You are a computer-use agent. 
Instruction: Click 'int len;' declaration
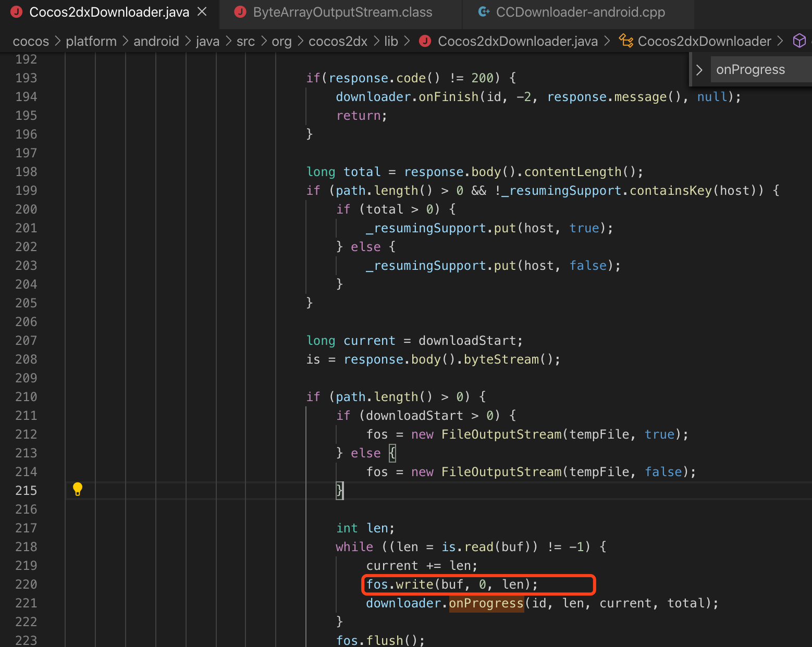(x=365, y=528)
